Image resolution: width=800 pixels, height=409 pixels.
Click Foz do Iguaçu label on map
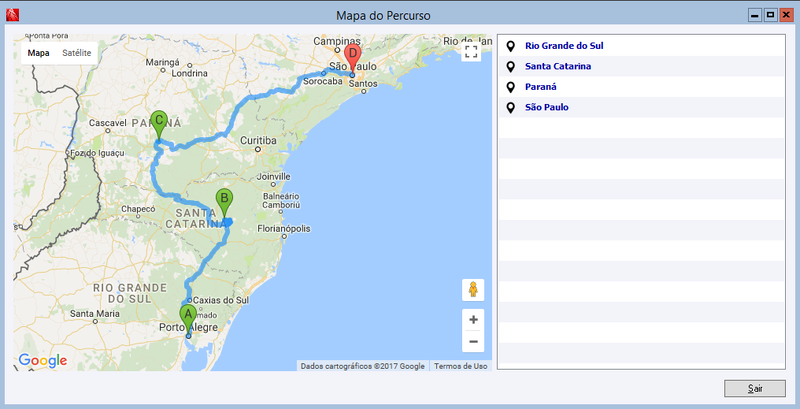pyautogui.click(x=97, y=153)
